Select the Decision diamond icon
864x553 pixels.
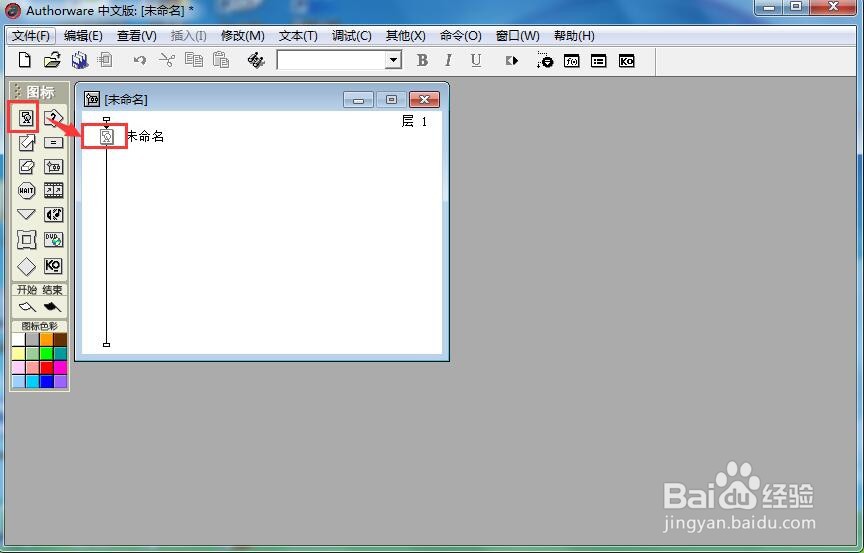coord(26,267)
